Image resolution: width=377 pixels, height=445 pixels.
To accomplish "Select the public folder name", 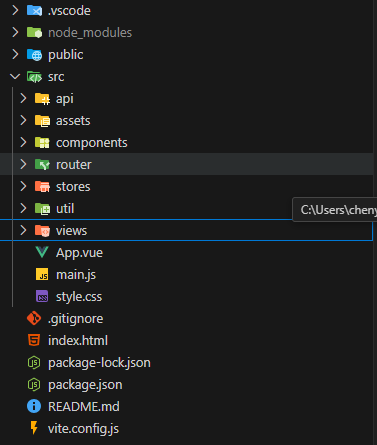I will (66, 55).
